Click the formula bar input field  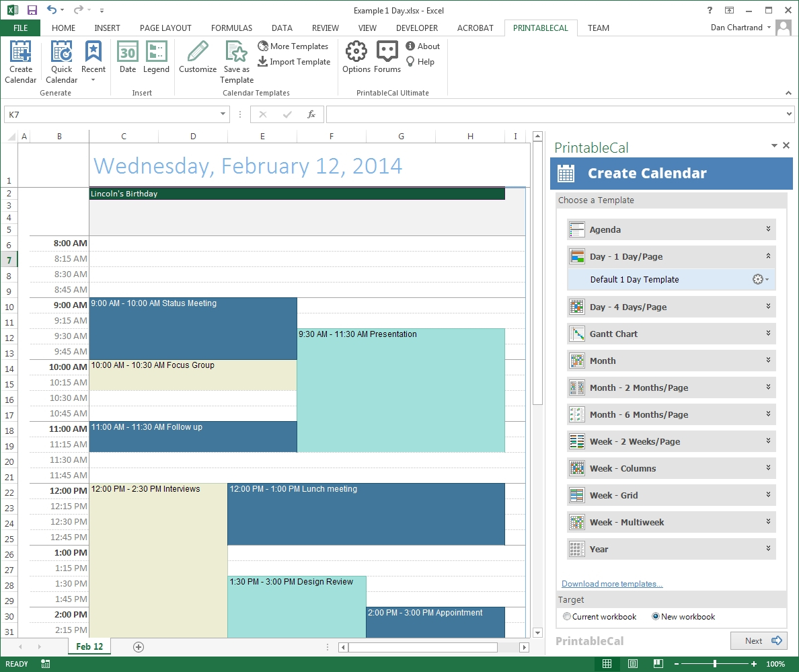point(556,114)
